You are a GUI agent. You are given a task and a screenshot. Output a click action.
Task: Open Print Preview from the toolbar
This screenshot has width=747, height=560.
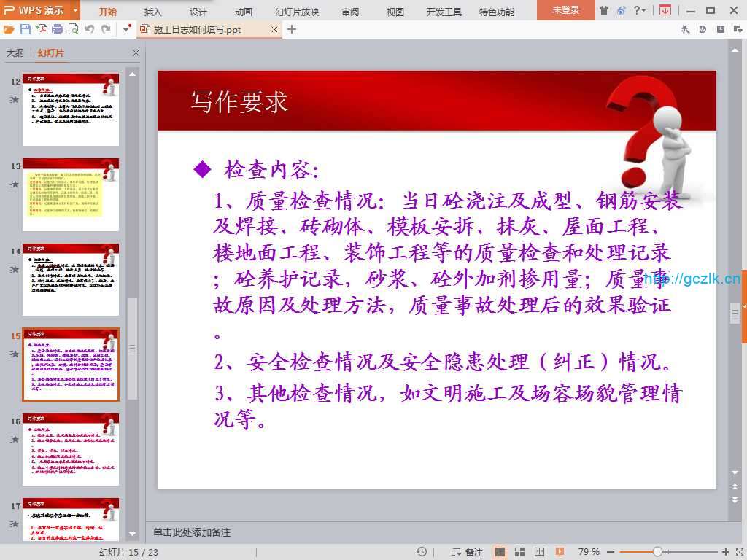[x=73, y=29]
